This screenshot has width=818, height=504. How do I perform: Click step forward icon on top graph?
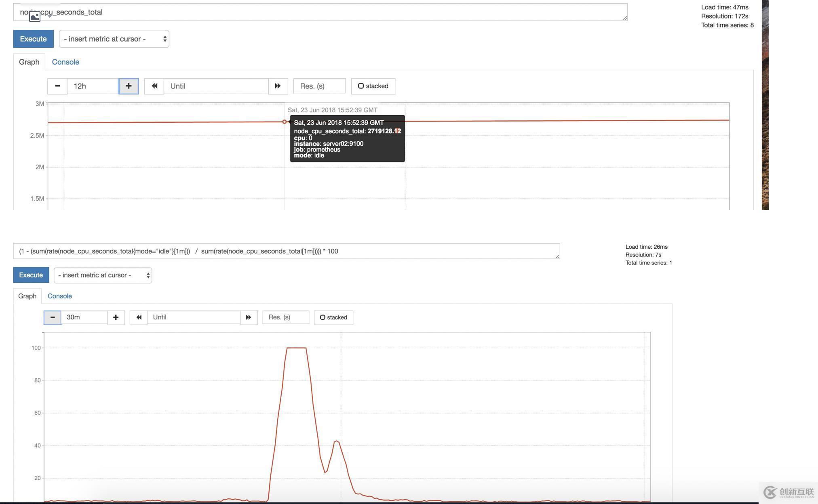point(277,86)
